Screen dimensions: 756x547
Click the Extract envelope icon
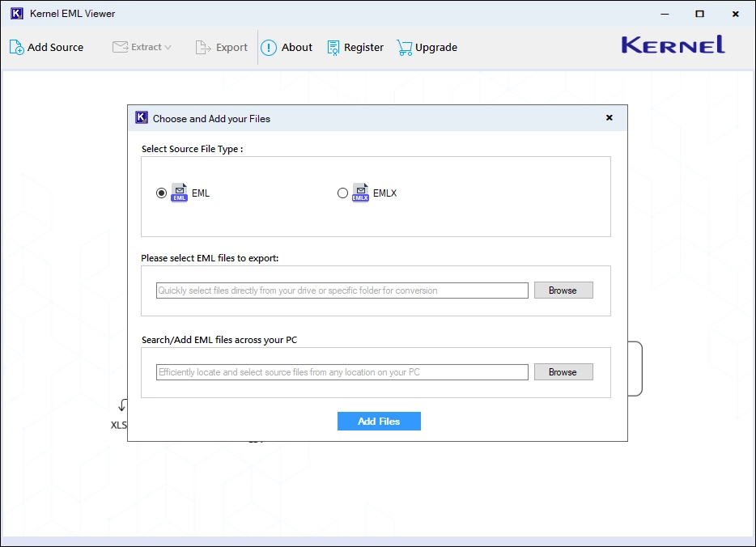[120, 47]
